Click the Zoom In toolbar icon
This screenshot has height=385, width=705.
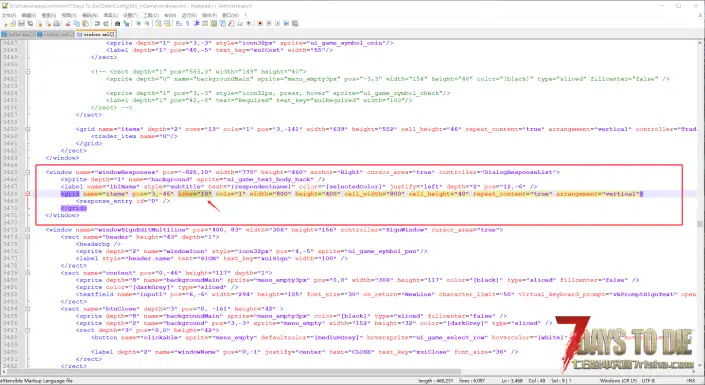(138, 23)
